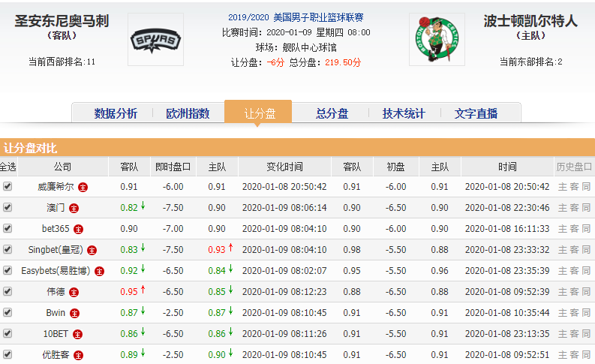595x364 pixels.
Task: Open the 总分盘 tab
Action: (x=332, y=113)
